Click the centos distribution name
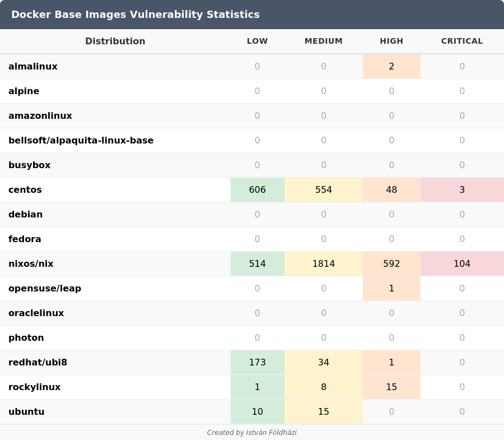Screen dimensions: 504x440 pos(25,190)
